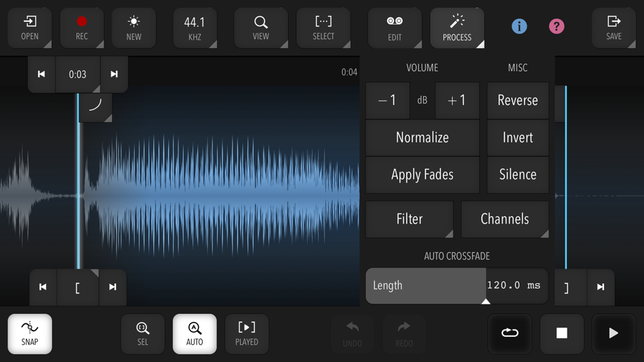Show app info via blue info icon
The height and width of the screenshot is (362, 644).
(519, 26)
